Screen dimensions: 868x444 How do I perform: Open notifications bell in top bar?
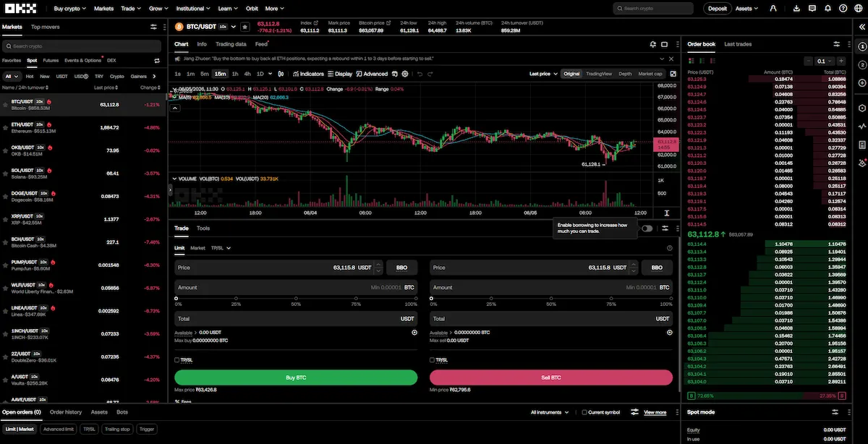(827, 9)
